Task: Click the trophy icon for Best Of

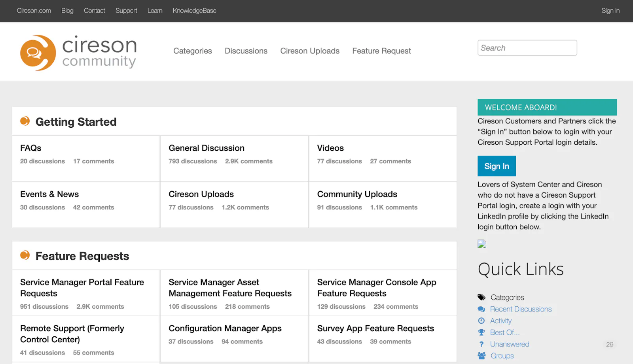Action: click(x=481, y=332)
